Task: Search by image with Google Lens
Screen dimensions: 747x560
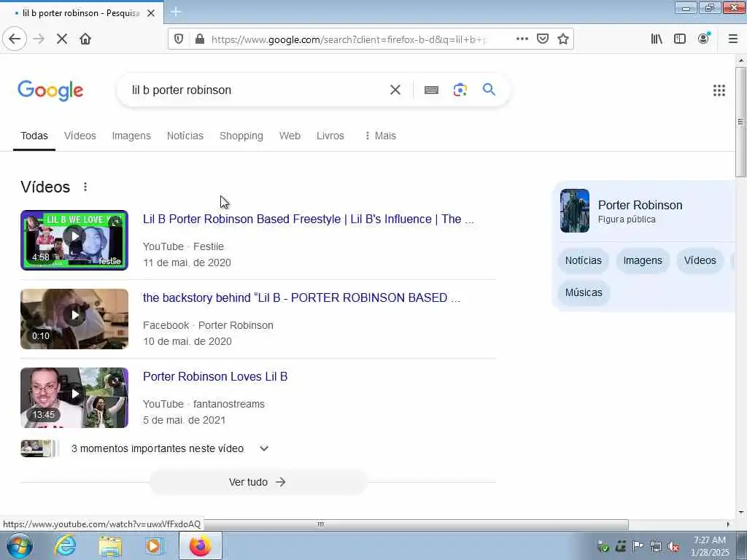Action: pyautogui.click(x=460, y=90)
